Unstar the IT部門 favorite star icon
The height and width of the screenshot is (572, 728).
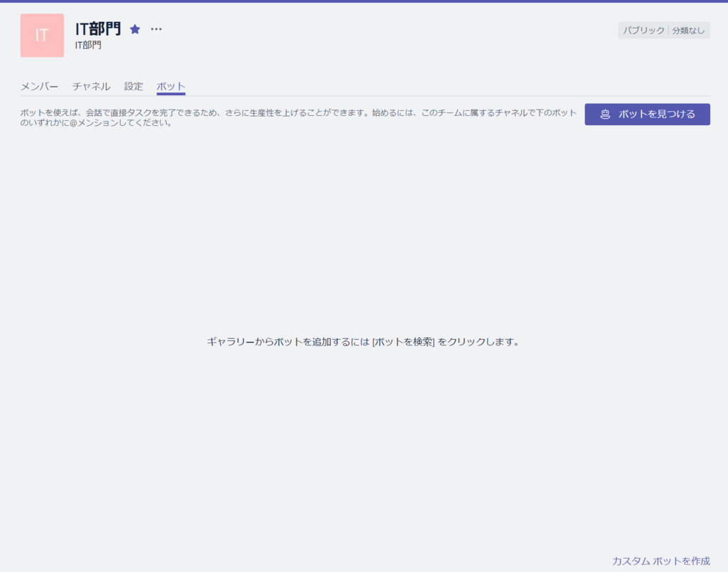tap(135, 29)
